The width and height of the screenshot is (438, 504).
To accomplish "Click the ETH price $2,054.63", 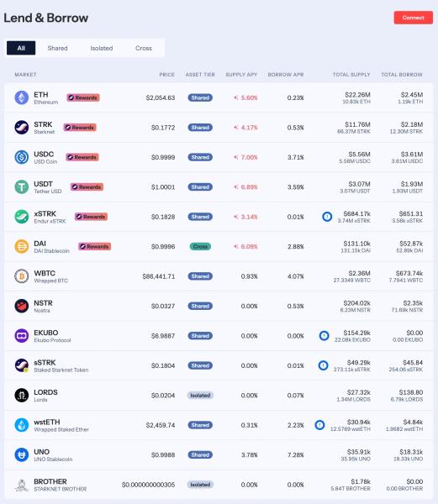I will [160, 97].
